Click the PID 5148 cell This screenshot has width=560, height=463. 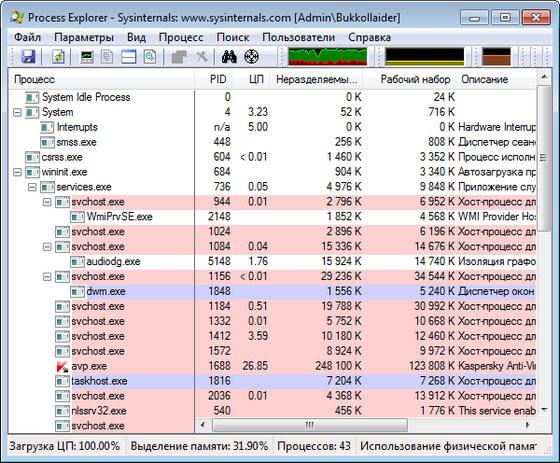pyautogui.click(x=219, y=262)
